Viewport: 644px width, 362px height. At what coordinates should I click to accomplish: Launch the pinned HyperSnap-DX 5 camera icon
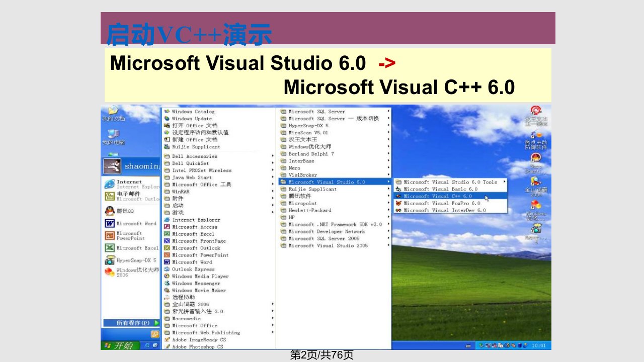pos(109,260)
